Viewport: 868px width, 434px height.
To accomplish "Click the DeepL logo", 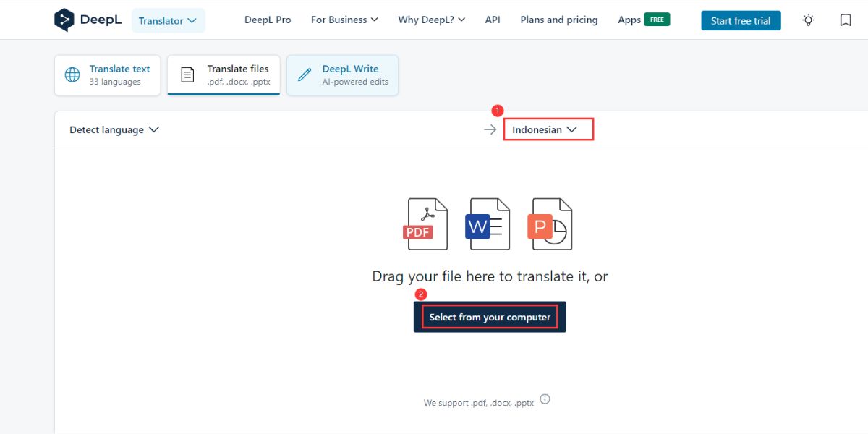I will point(86,20).
